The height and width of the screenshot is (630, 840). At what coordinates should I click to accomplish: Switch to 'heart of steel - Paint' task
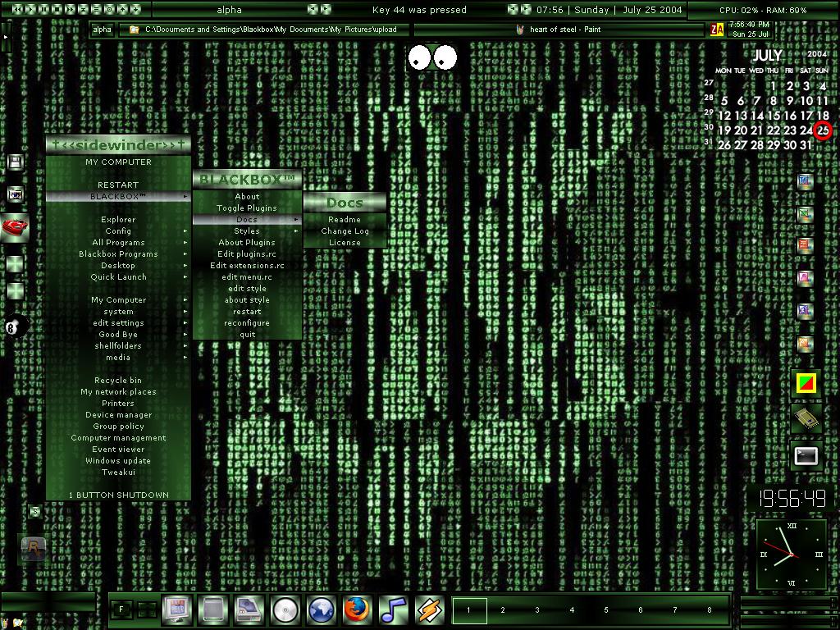559,30
